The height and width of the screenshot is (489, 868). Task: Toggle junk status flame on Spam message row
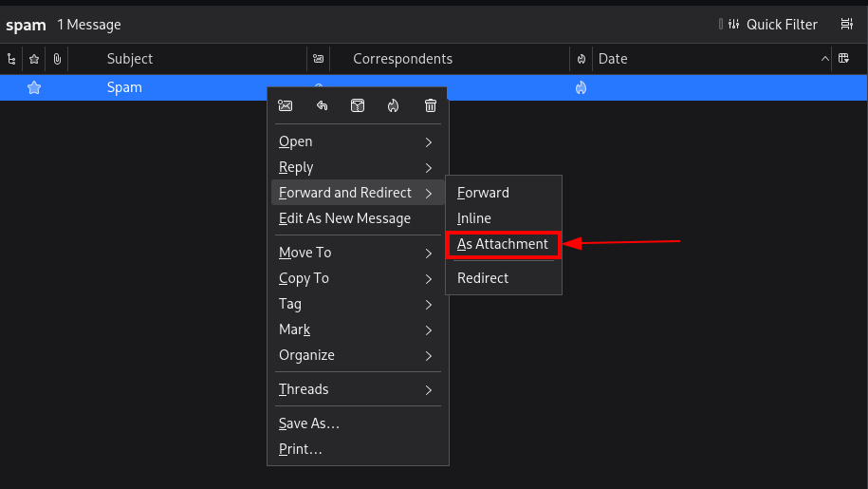(581, 87)
